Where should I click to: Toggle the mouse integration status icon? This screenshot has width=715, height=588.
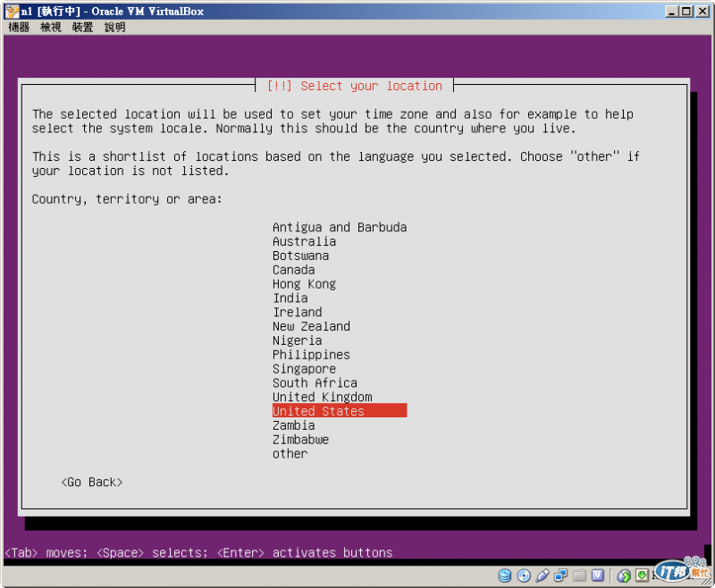pos(624,576)
